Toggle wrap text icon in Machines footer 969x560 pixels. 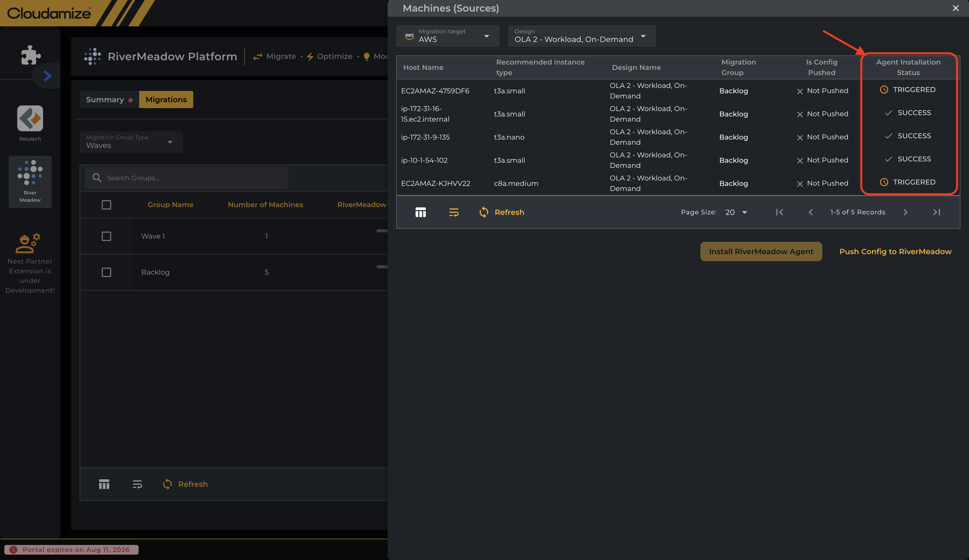(454, 212)
